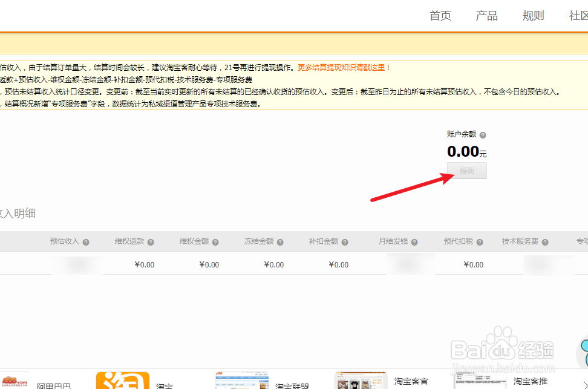
Task: Click the orange 淘 Taobao footer logo
Action: point(122,380)
